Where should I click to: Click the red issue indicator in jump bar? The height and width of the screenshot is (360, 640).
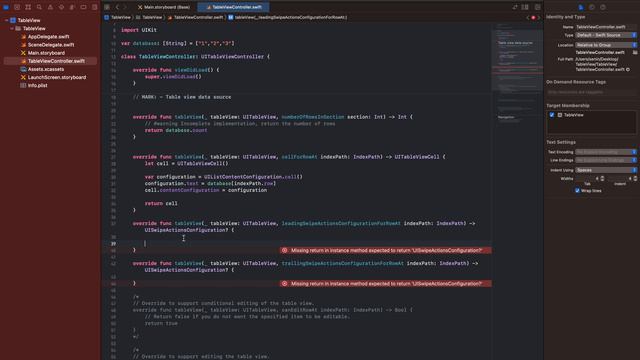(x=533, y=18)
